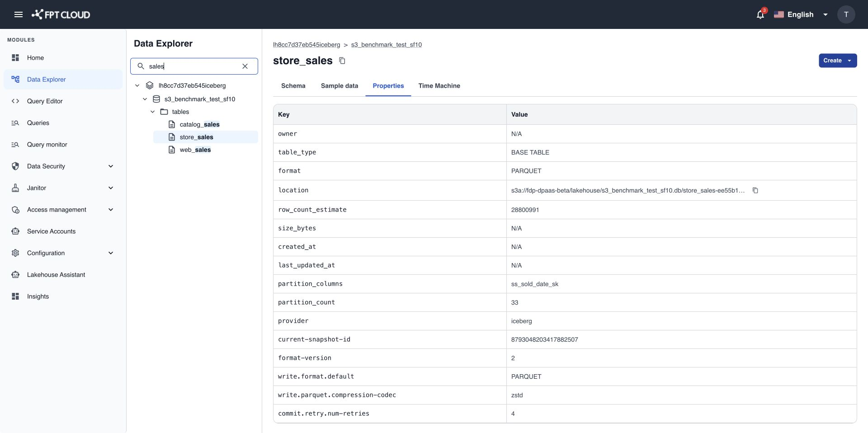Image resolution: width=868 pixels, height=433 pixels.
Task: Click the Data Security shield icon
Action: pos(15,166)
